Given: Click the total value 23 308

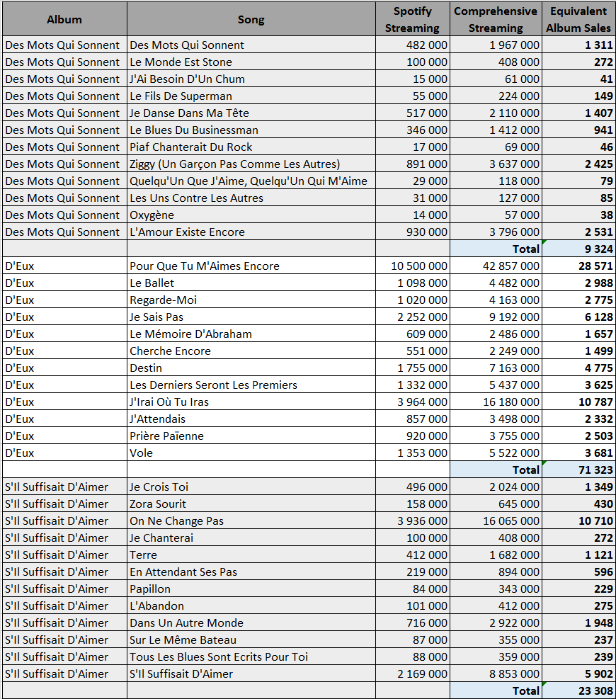Looking at the screenshot, I should 578,691.
